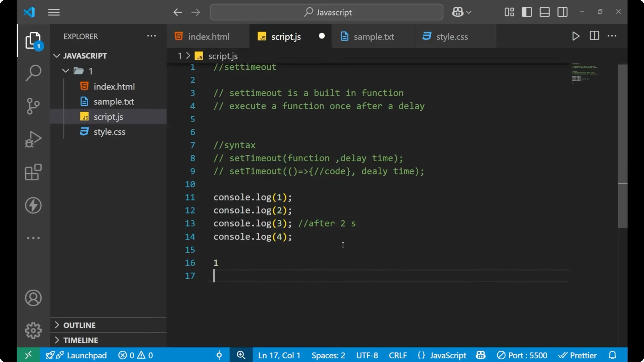Open the application hamburger menu
This screenshot has width=644, height=362.
click(54, 12)
